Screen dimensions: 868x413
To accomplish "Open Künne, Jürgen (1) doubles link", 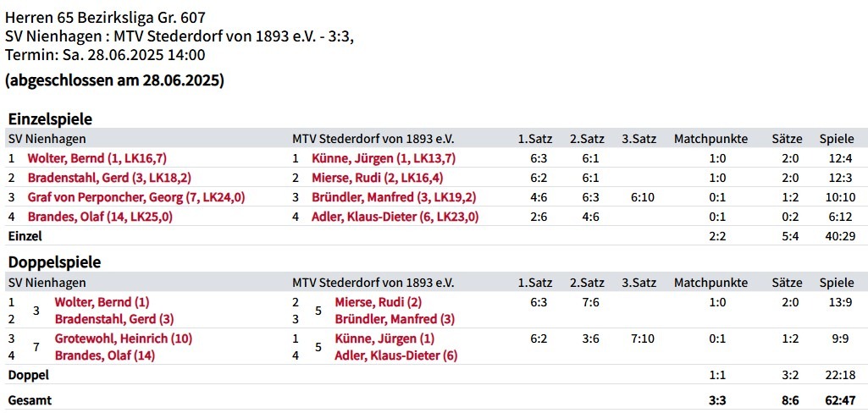I will (384, 339).
